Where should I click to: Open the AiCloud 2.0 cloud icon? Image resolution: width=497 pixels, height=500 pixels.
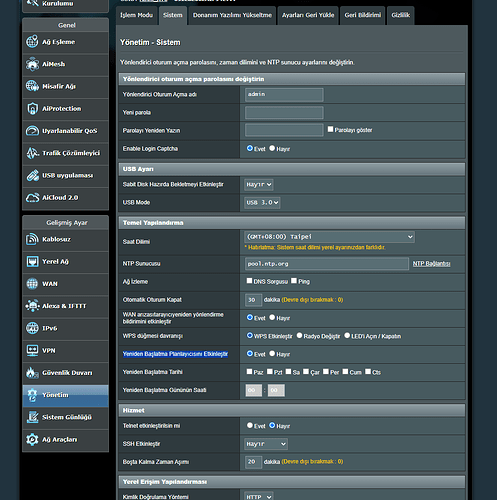(32, 198)
